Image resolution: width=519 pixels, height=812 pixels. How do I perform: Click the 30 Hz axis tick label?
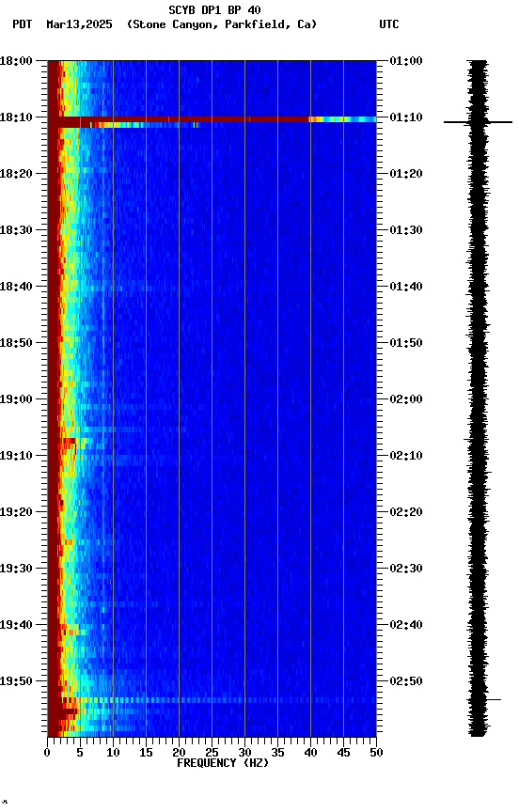(x=244, y=753)
